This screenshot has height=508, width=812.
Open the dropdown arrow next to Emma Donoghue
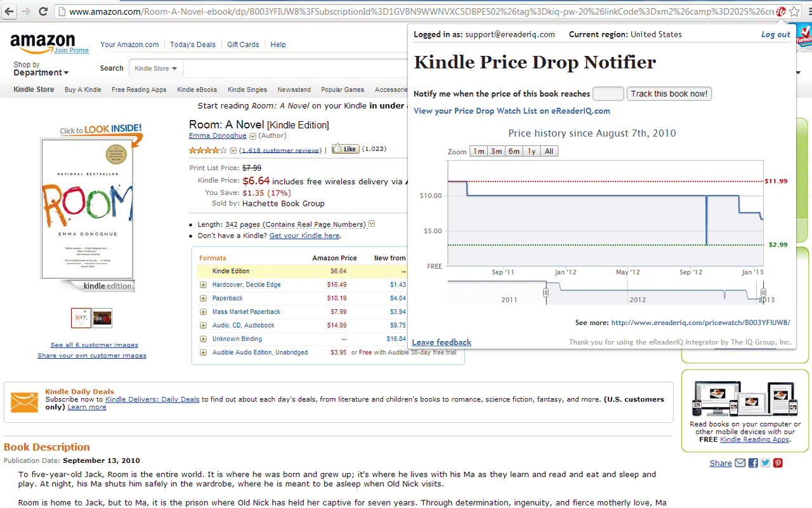coord(252,136)
